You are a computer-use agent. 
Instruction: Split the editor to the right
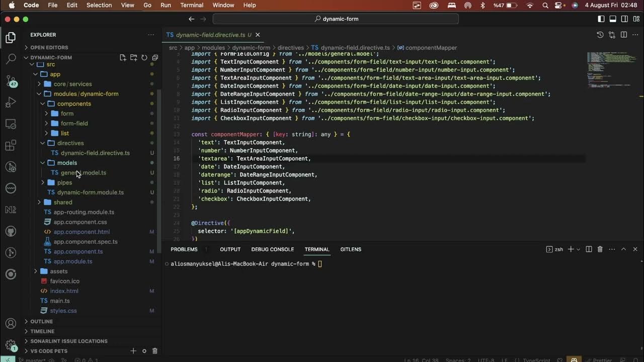623,35
